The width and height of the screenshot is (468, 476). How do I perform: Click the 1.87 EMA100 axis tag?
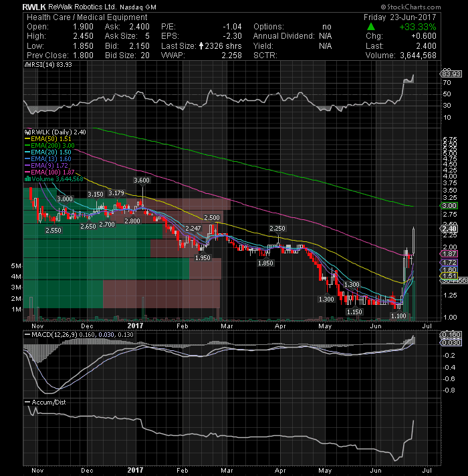(x=449, y=254)
